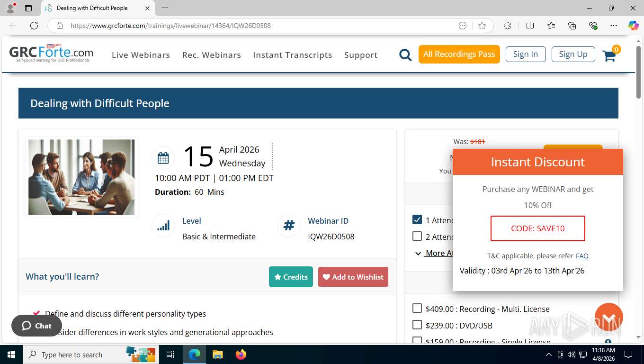Launch Firefox from taskbar
644x364 pixels.
[x=241, y=355]
